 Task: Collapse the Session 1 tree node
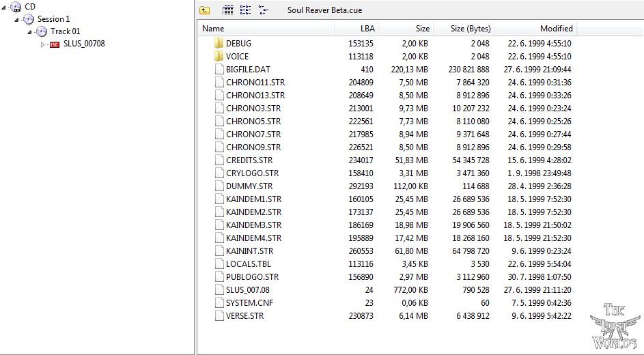(17, 19)
